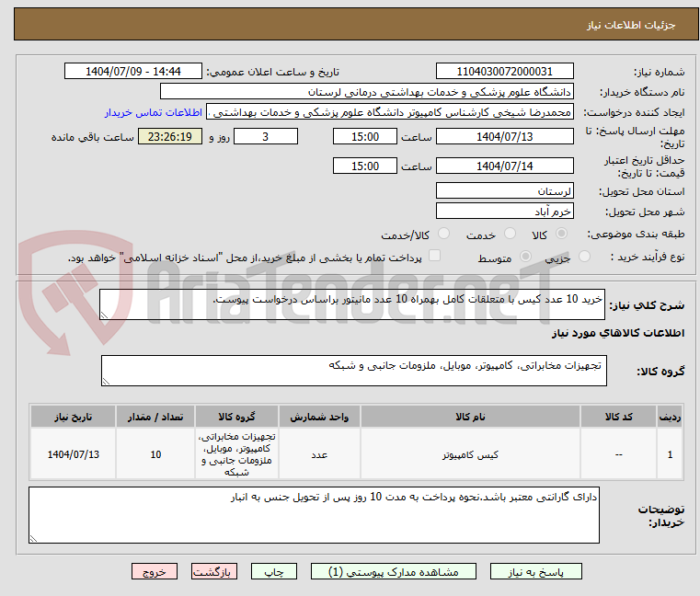The height and width of the screenshot is (596, 700).
Task: Click the نام کالا column header
Action: (470, 417)
